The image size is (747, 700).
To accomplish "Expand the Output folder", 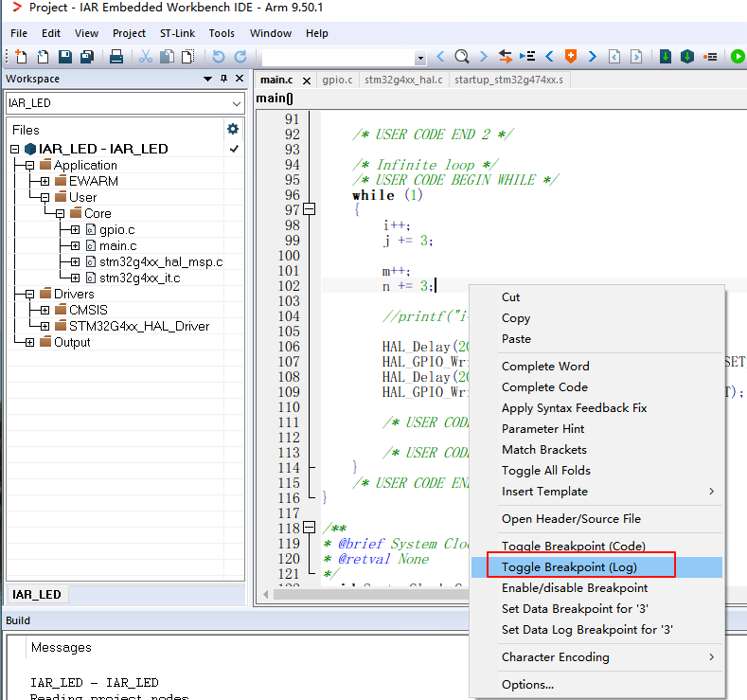I will click(30, 342).
